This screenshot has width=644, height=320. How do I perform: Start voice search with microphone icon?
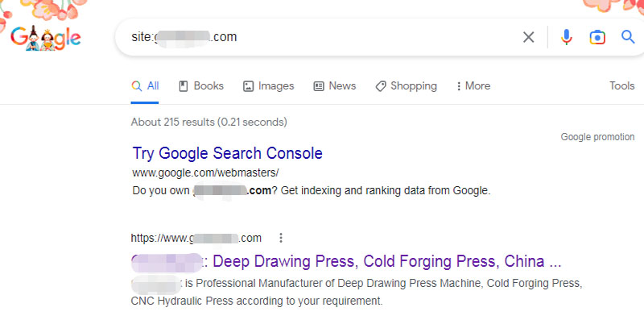click(x=567, y=37)
